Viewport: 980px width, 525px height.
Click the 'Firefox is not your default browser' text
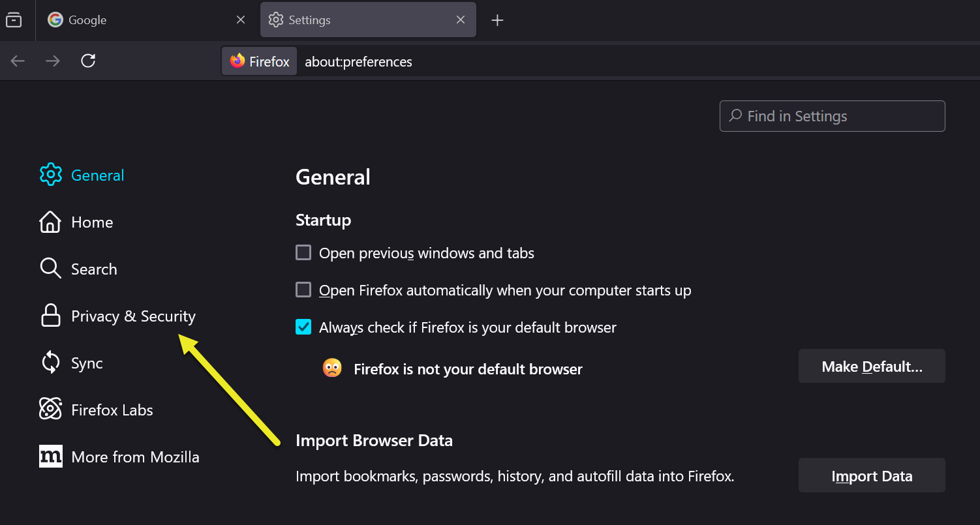point(468,369)
